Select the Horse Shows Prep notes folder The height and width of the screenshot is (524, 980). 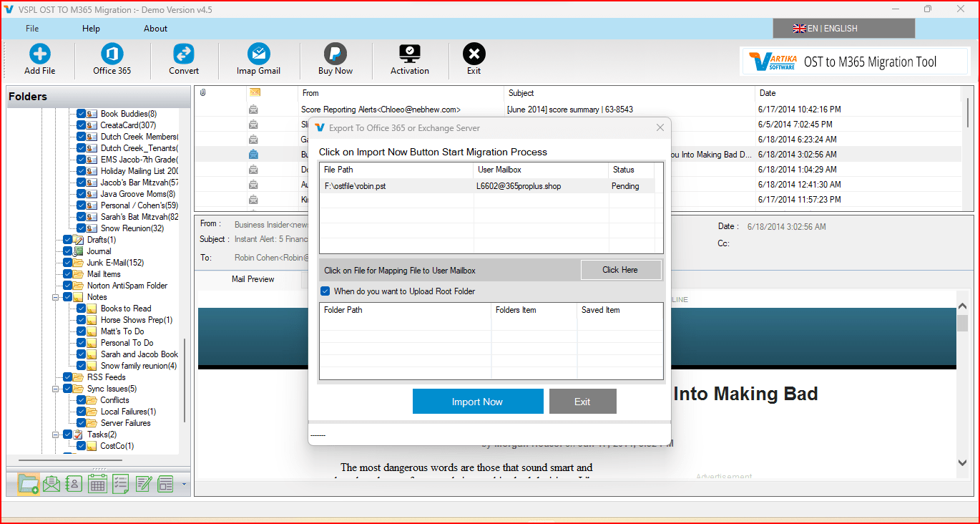136,320
